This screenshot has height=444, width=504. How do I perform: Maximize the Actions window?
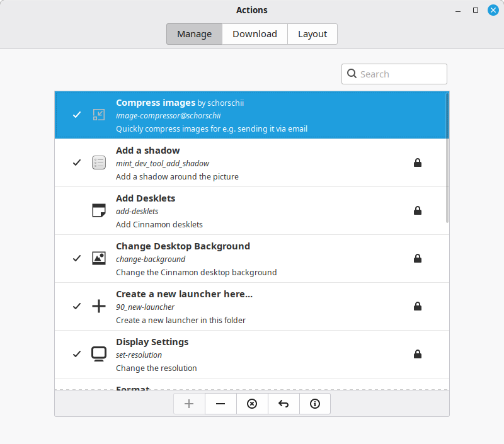tap(476, 10)
